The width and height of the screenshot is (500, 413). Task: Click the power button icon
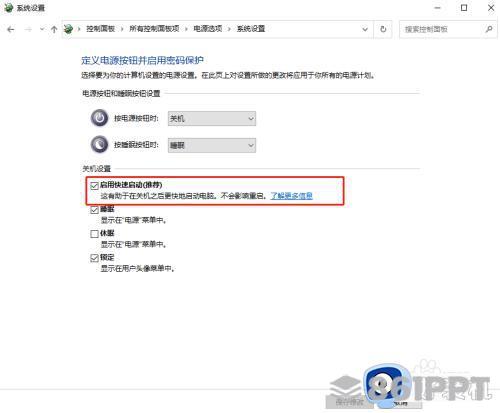tap(99, 118)
